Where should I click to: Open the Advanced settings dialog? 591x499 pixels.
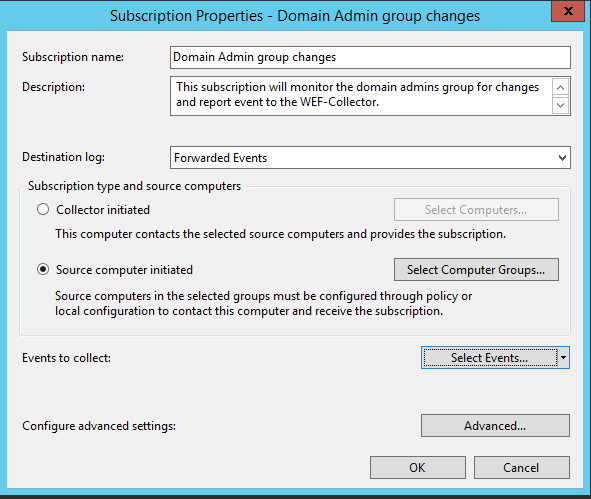pos(495,426)
